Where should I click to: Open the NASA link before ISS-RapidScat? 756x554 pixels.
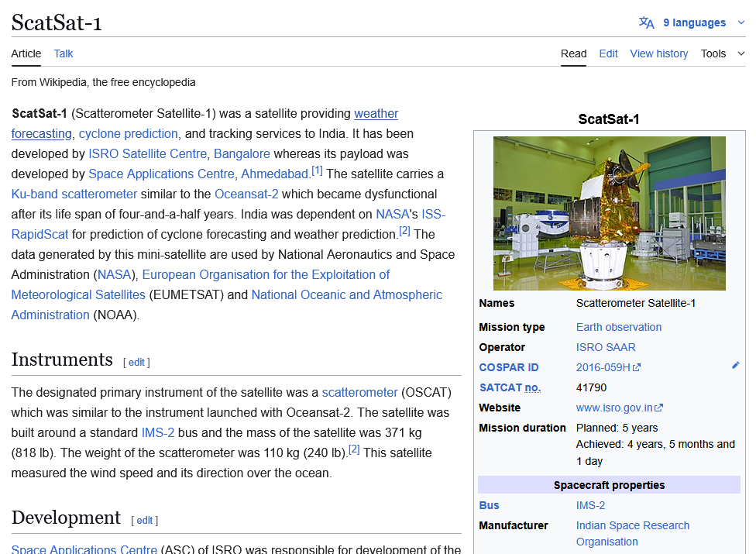pos(393,214)
